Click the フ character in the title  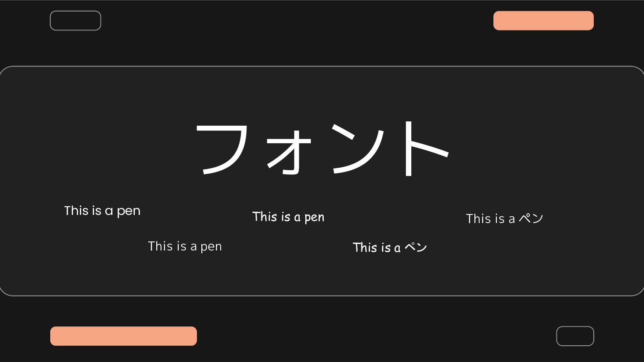click(x=222, y=149)
